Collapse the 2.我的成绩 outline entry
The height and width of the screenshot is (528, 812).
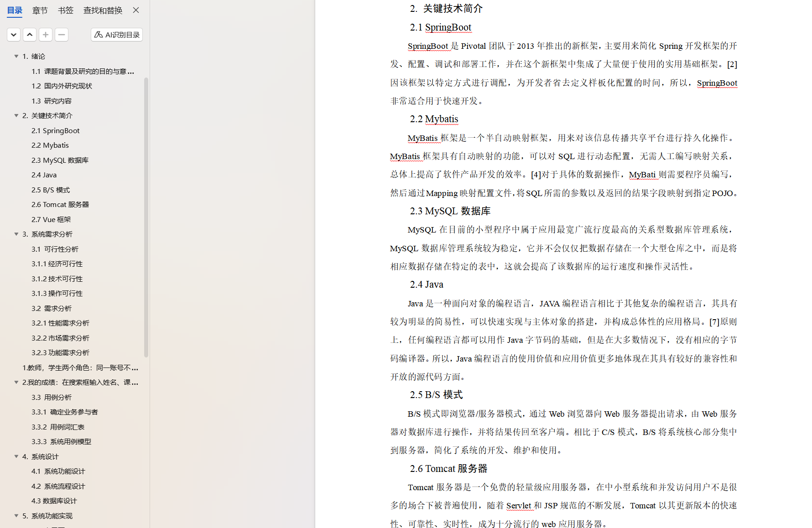[x=16, y=383]
